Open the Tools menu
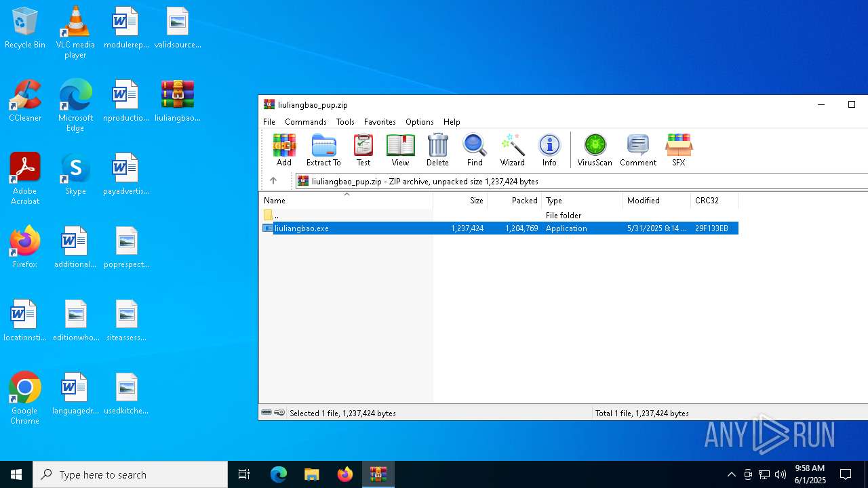The height and width of the screenshot is (488, 868). click(x=345, y=122)
